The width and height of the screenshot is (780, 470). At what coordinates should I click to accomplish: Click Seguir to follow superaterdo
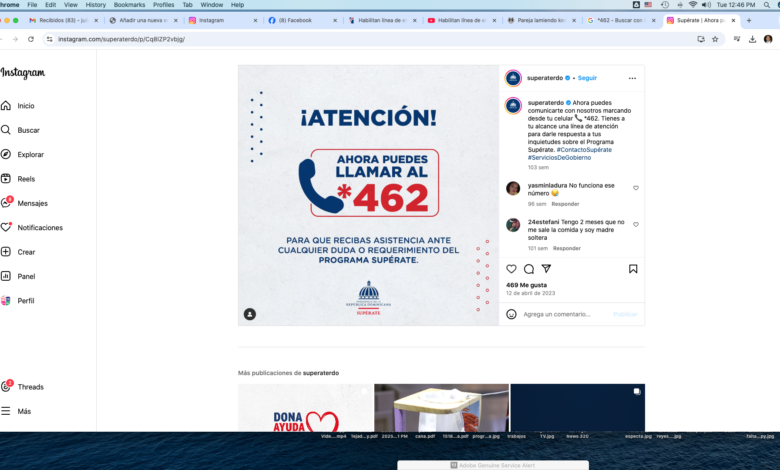click(587, 78)
